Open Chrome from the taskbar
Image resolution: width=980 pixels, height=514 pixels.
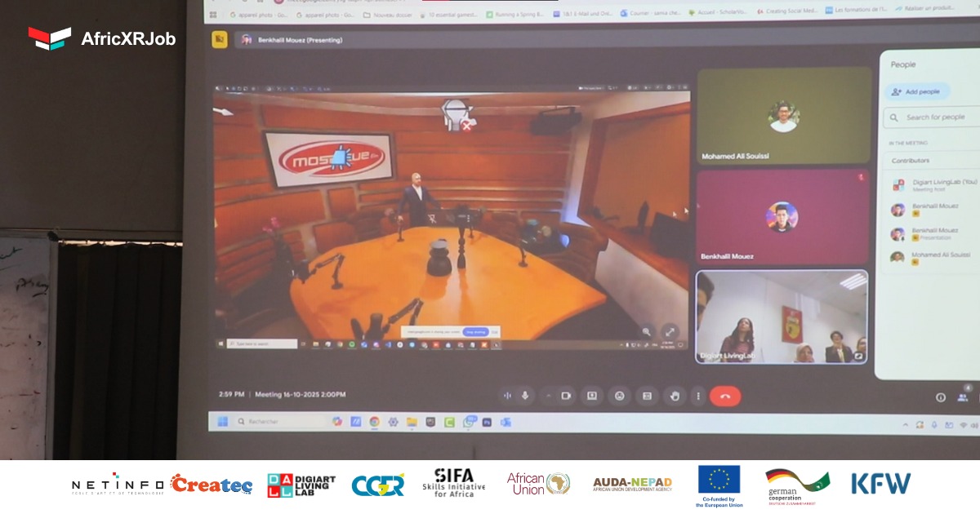click(374, 422)
